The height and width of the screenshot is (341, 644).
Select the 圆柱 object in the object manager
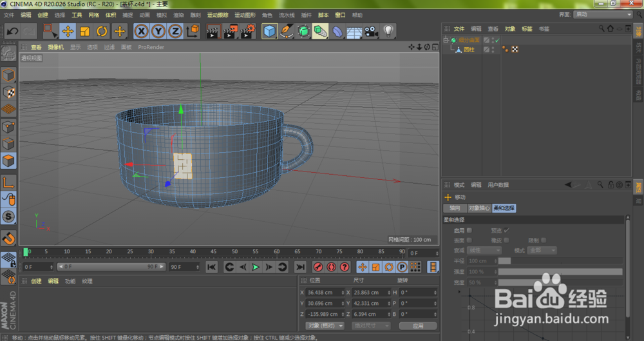[x=469, y=50]
